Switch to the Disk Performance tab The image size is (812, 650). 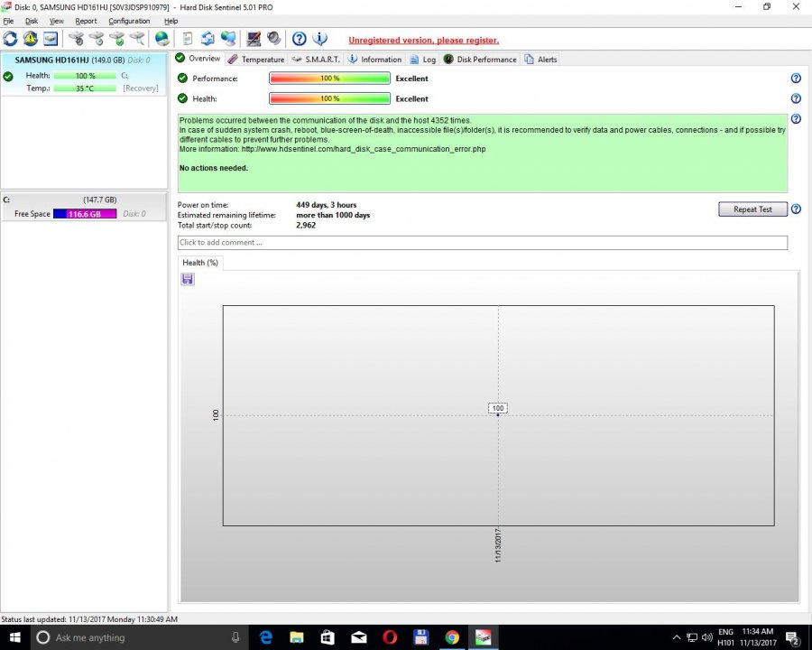coord(480,60)
